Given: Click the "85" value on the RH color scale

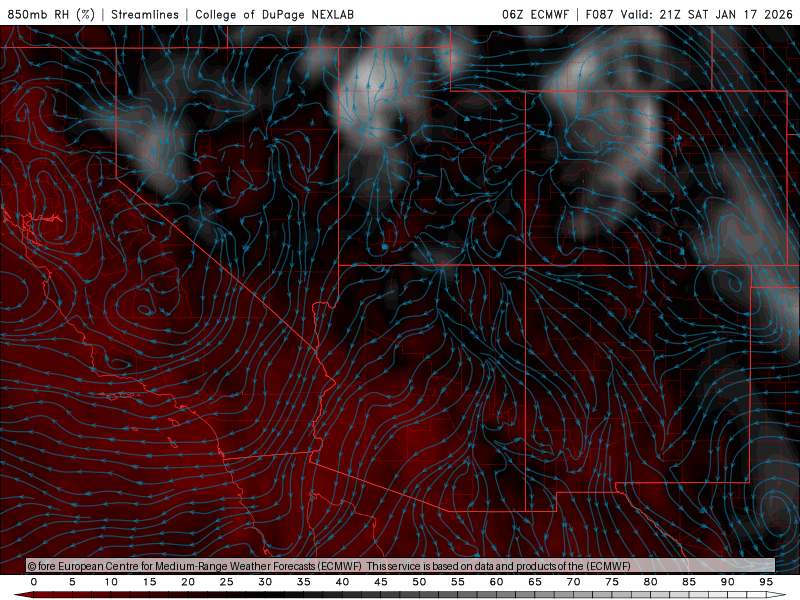Looking at the screenshot, I should pos(689,582).
